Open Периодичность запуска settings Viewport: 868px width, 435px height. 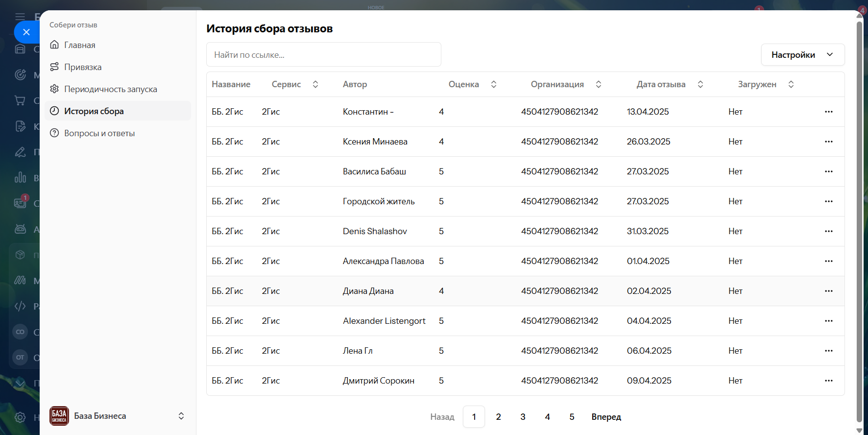118,89
